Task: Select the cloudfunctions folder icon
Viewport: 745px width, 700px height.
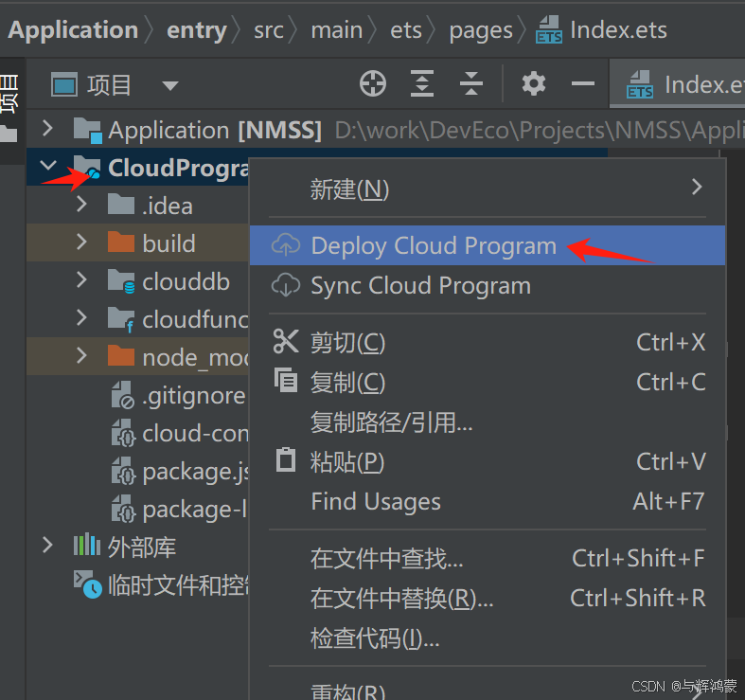Action: [x=121, y=319]
